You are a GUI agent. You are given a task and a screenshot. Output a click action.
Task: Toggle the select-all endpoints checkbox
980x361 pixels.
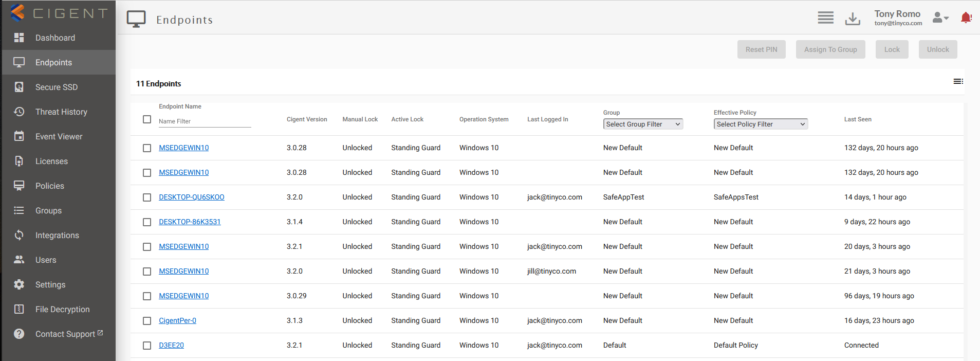pos(147,119)
